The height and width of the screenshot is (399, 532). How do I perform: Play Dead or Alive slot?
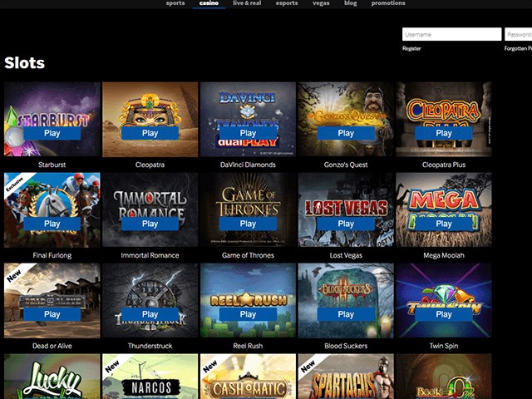(x=52, y=314)
